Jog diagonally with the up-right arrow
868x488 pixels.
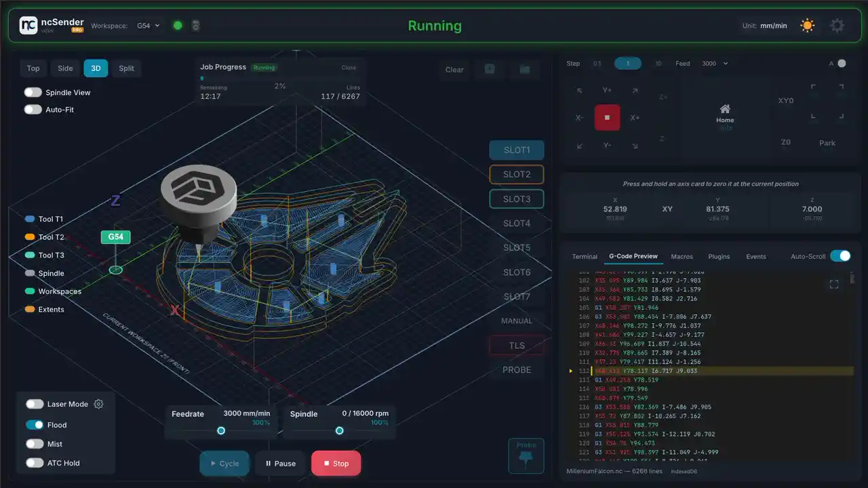635,91
